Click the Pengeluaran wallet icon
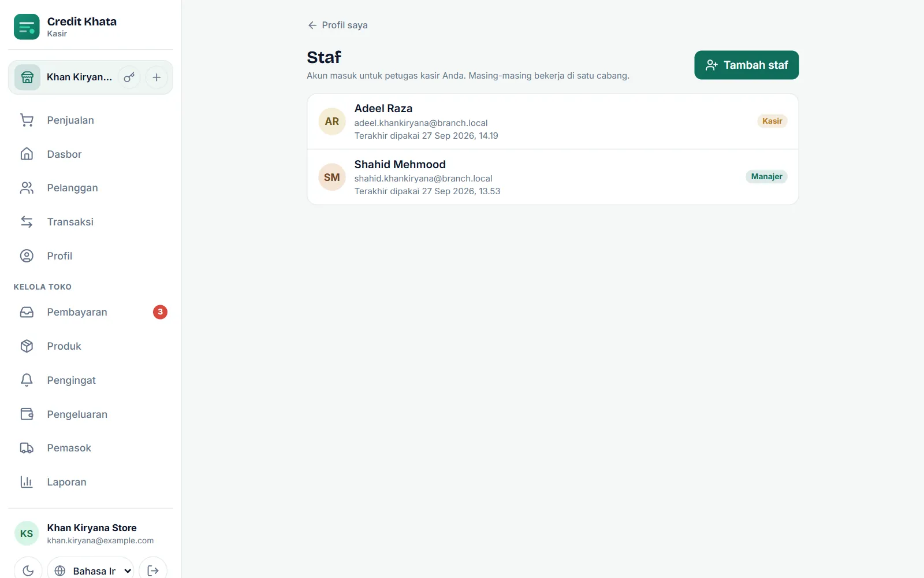The height and width of the screenshot is (578, 924). point(27,414)
